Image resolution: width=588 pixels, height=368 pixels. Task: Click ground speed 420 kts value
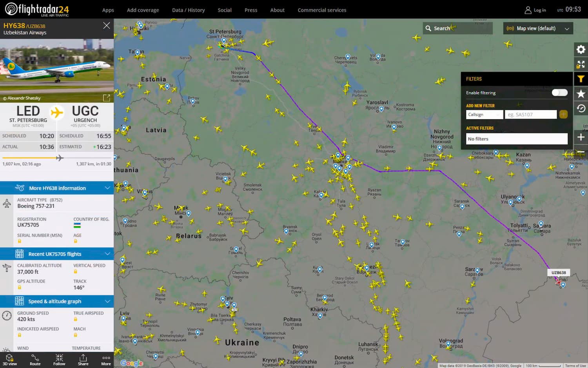[26, 319]
